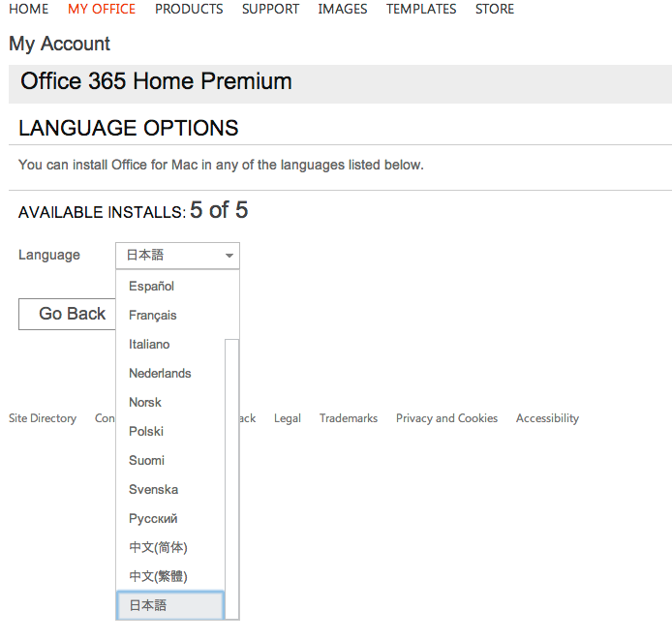The image size is (672, 641).
Task: Click the Language dropdown arrow
Action: pos(229,256)
